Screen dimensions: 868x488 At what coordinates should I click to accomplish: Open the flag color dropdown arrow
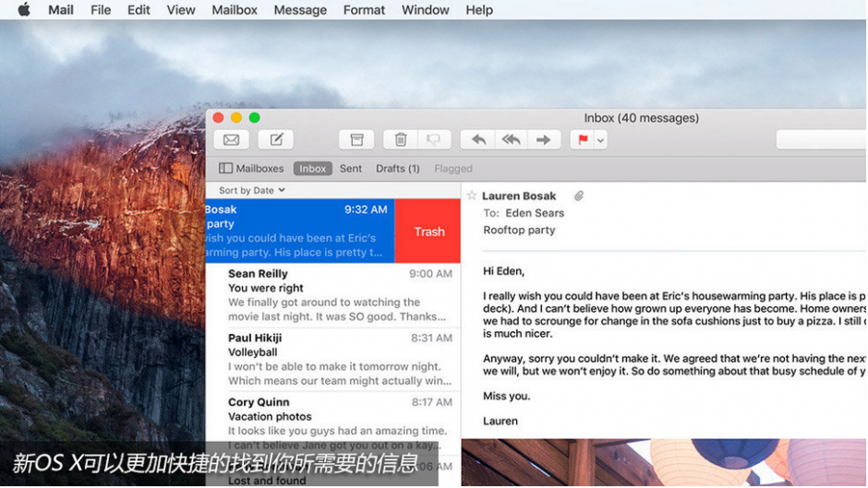pos(600,140)
